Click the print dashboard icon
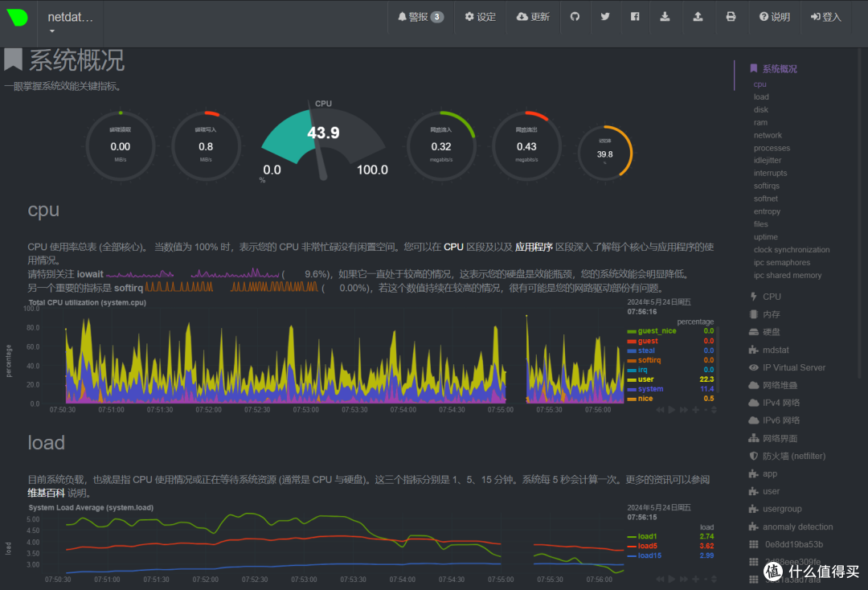Image resolution: width=868 pixels, height=590 pixels. click(731, 16)
